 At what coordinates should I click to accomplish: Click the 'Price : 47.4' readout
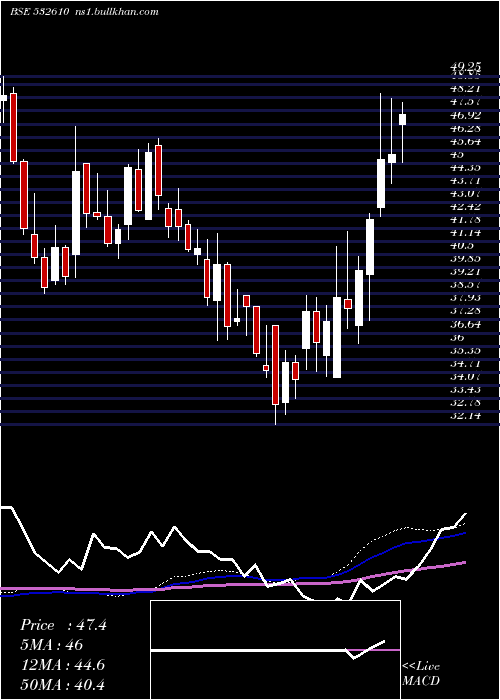tap(63, 625)
